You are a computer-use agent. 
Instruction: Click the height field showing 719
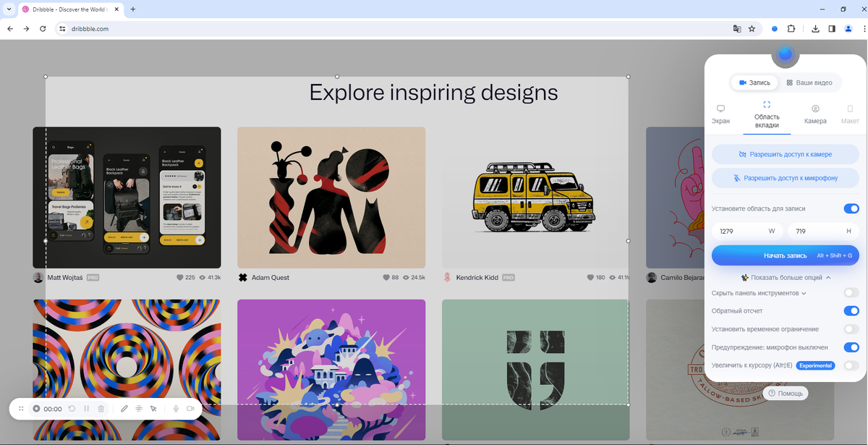pyautogui.click(x=824, y=232)
